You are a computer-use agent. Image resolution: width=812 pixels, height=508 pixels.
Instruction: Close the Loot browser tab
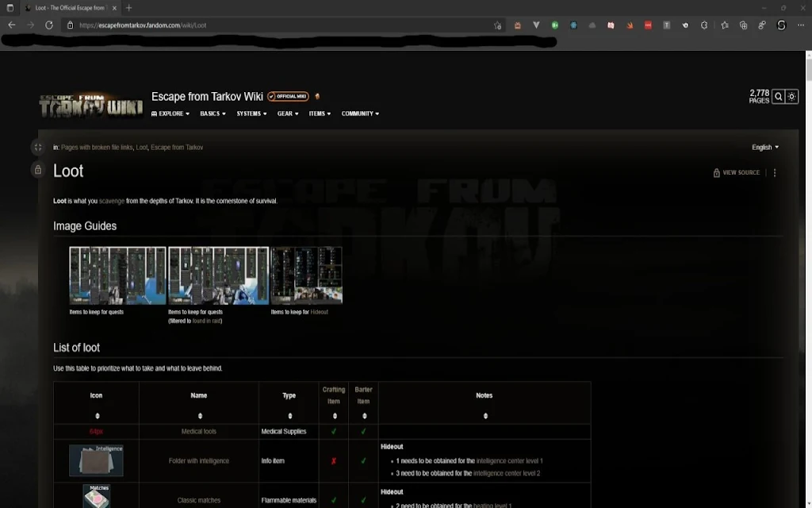(x=114, y=8)
